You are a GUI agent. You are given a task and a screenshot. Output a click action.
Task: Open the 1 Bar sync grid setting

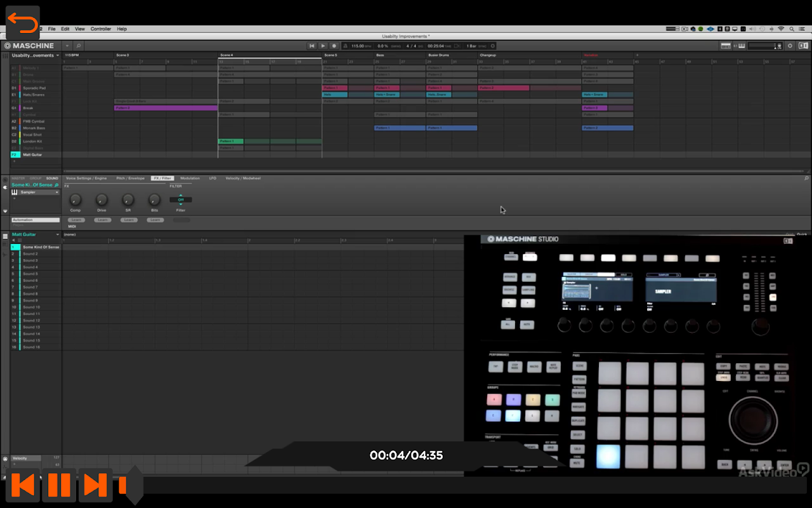[472, 46]
